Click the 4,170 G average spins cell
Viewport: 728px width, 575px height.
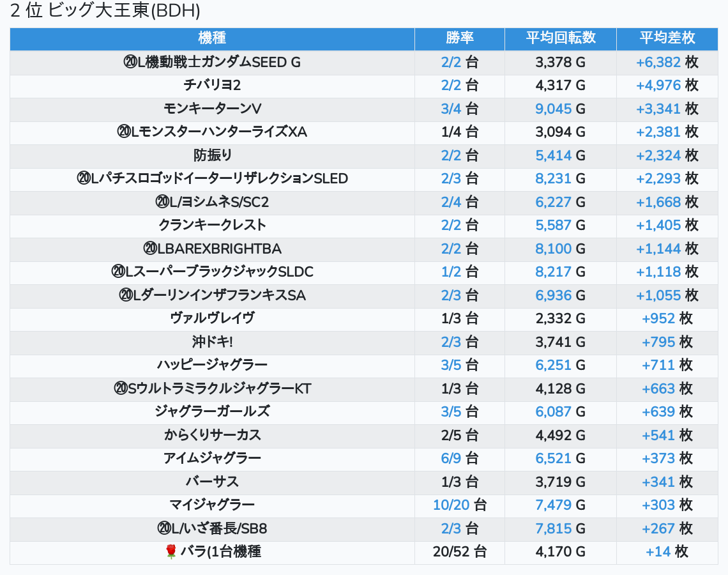(561, 552)
